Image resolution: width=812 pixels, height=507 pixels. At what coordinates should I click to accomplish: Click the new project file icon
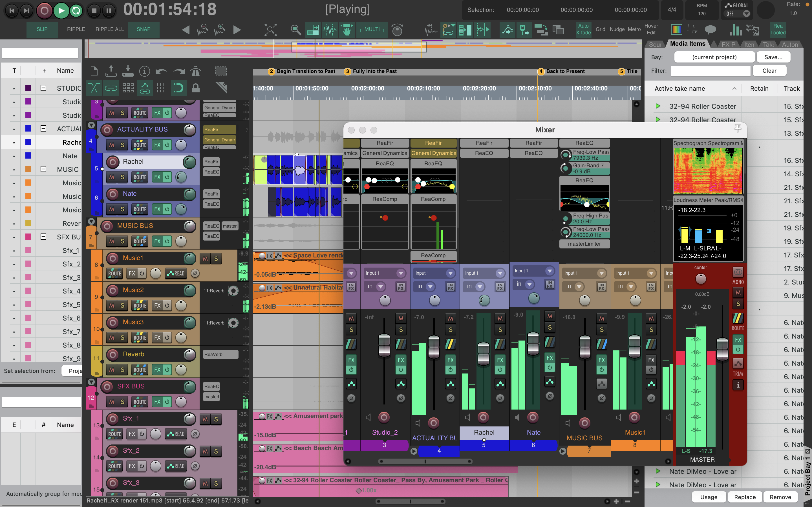pyautogui.click(x=94, y=71)
